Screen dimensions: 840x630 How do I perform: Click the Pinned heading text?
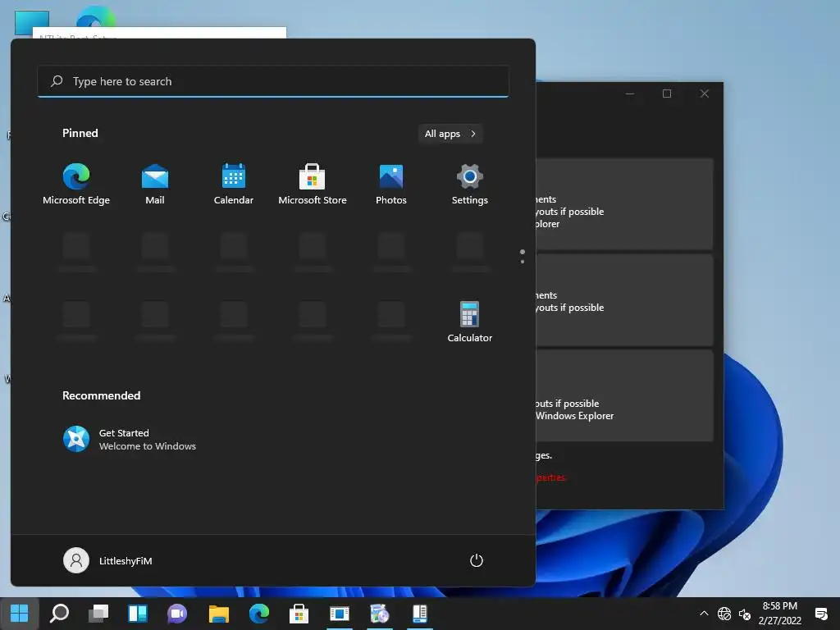click(80, 133)
